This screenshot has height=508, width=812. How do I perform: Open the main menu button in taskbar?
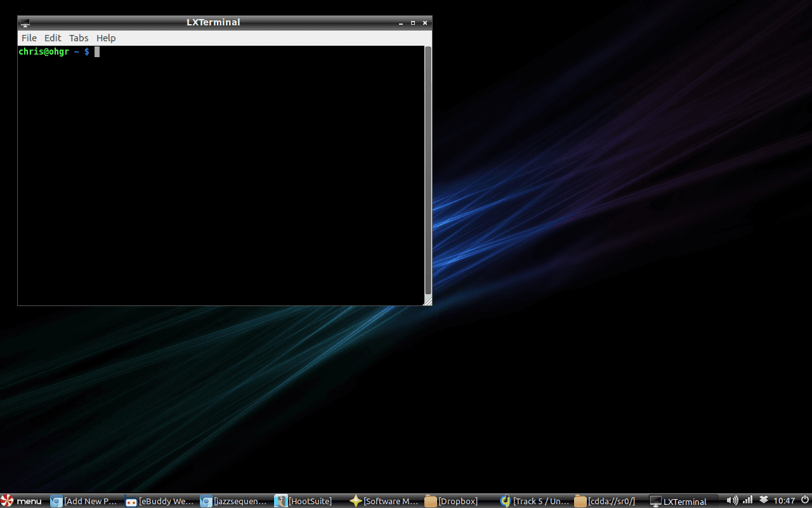coord(22,501)
